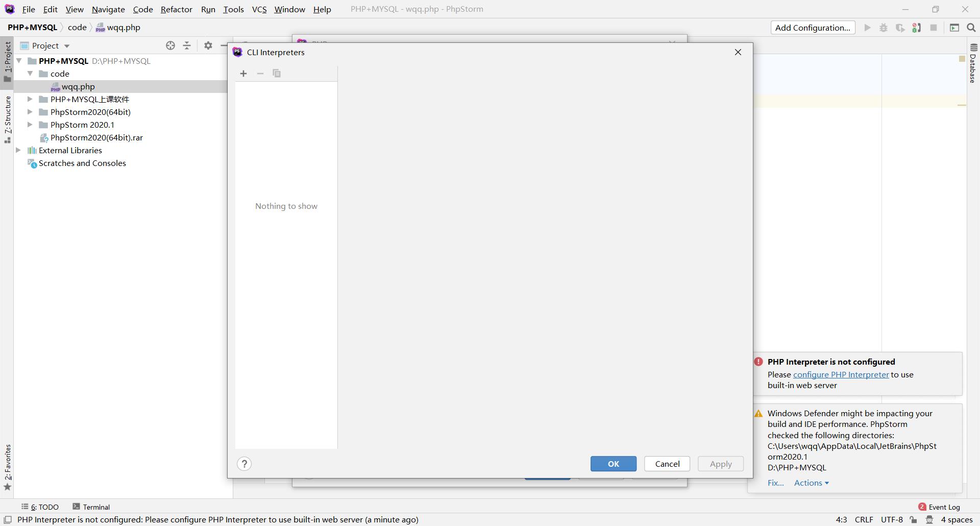Click the Run toolbar icon
This screenshot has width=980, height=526.
[867, 28]
